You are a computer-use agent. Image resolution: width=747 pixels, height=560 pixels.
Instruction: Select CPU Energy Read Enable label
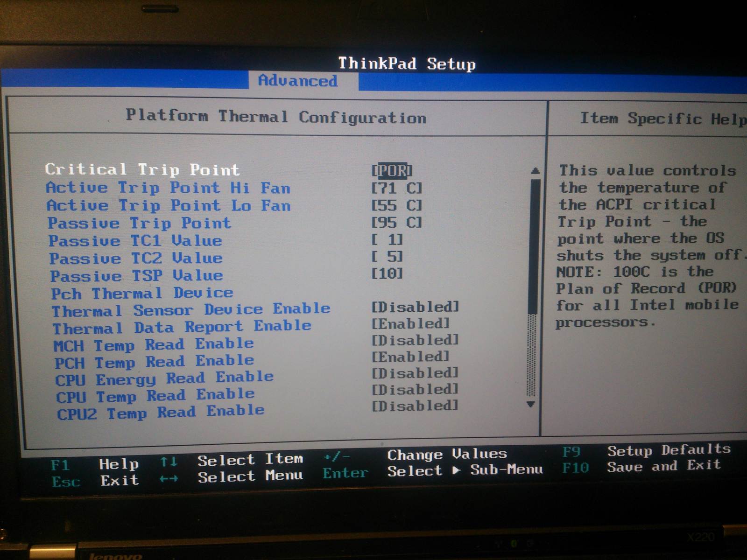(164, 378)
